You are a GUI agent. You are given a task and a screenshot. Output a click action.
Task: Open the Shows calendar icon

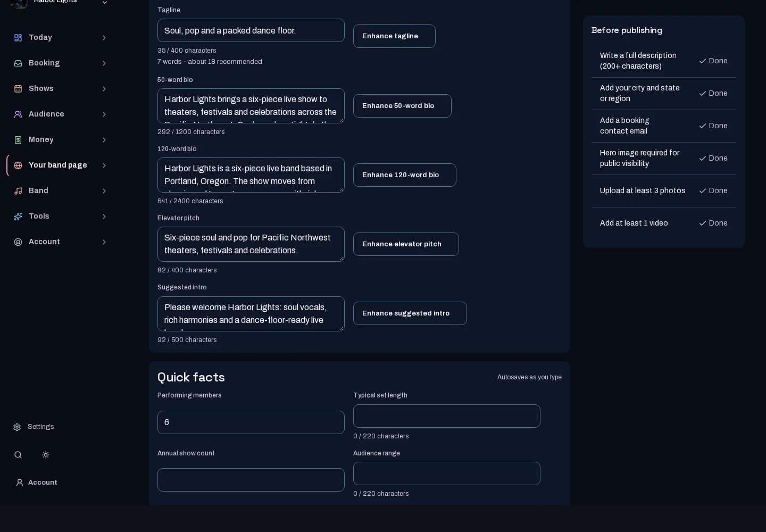[x=18, y=89]
